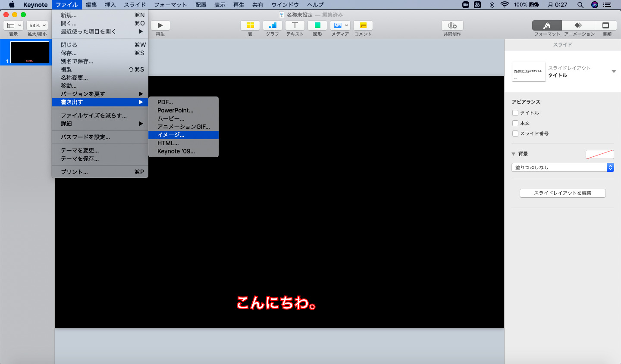Viewport: 621px width, 364px height.
Task: Select アニメーションGIF... export option
Action: tap(184, 127)
